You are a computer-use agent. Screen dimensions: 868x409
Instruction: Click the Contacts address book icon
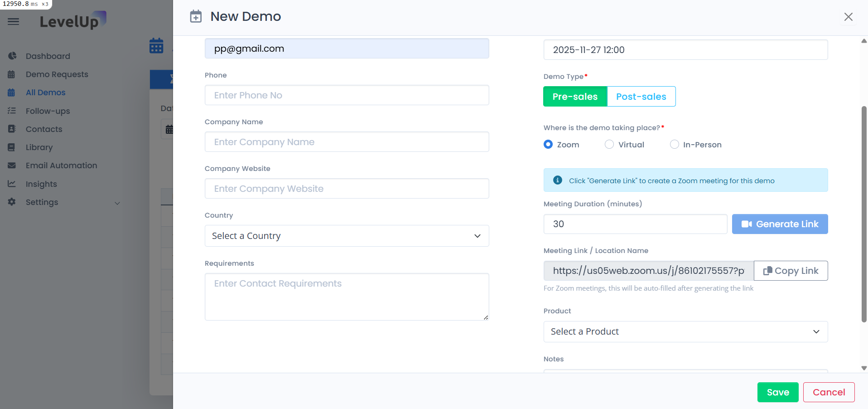tap(12, 129)
